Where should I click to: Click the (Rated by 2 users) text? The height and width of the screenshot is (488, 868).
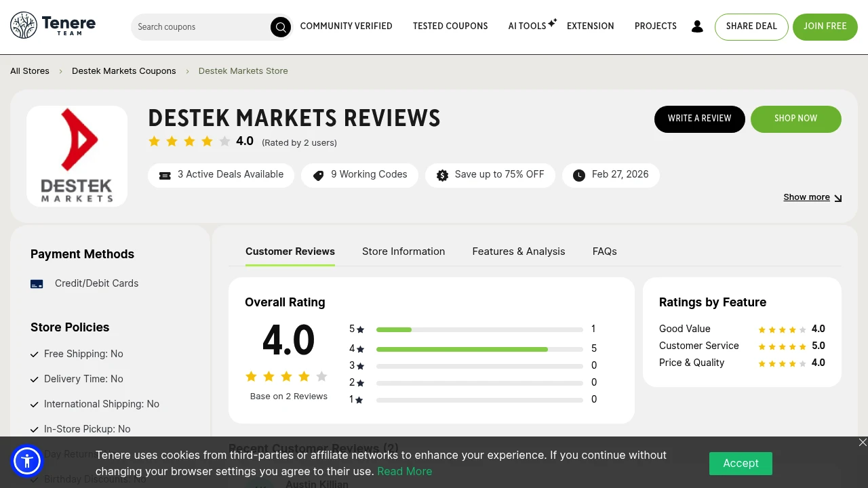pos(300,143)
